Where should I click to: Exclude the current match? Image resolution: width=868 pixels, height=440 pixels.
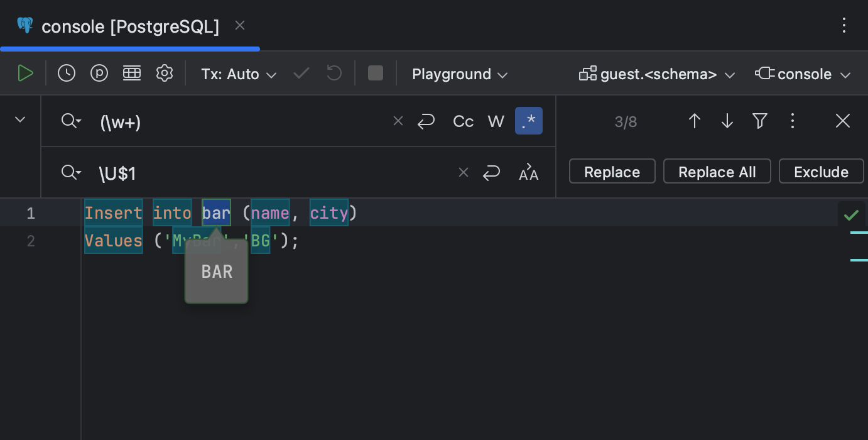pyautogui.click(x=821, y=171)
